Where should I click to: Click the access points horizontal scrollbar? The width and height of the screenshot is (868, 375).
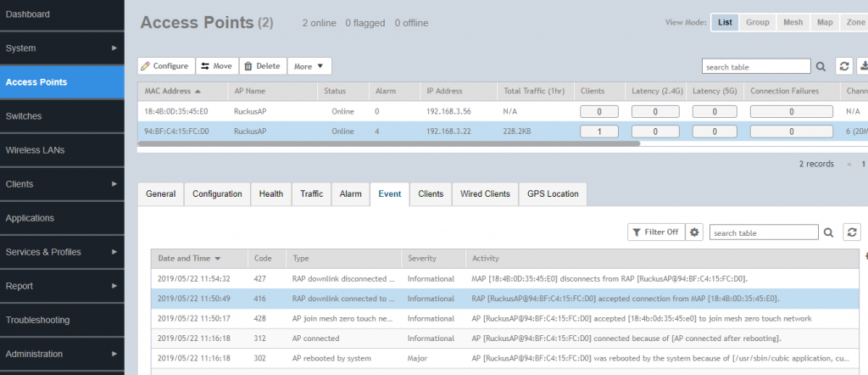click(x=388, y=144)
